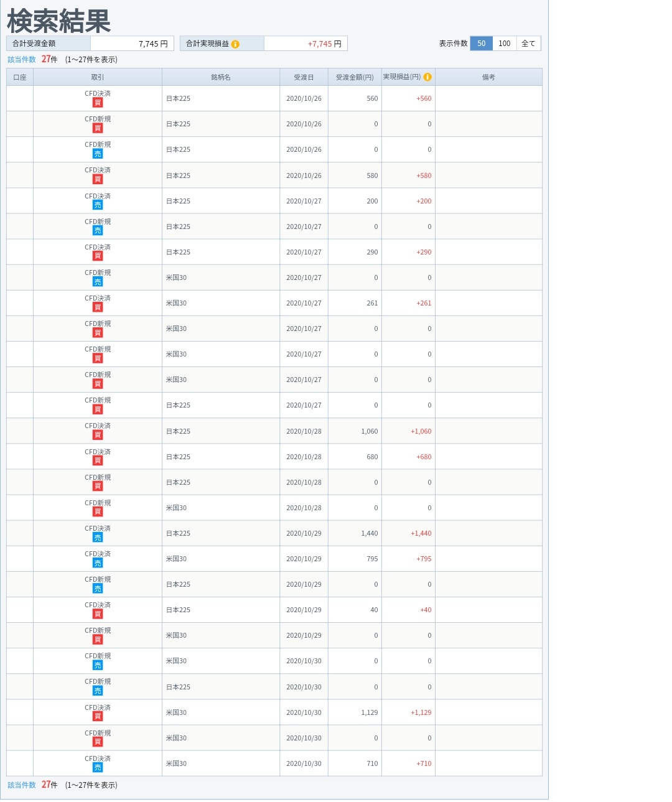This screenshot has height=802, width=672.
Task: Click 売 badge of CFD新規 日本225 2020/10/29 row
Action: click(98, 589)
